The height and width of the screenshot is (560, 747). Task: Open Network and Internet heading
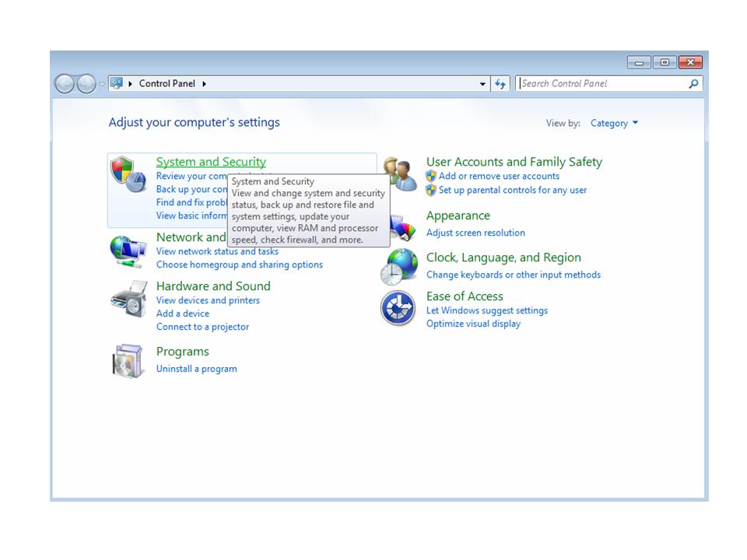click(191, 237)
